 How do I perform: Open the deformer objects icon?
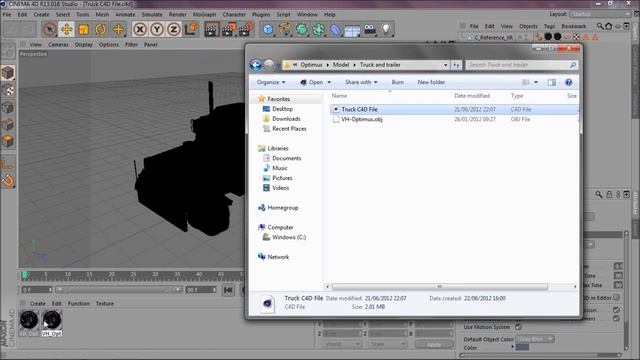[335, 29]
